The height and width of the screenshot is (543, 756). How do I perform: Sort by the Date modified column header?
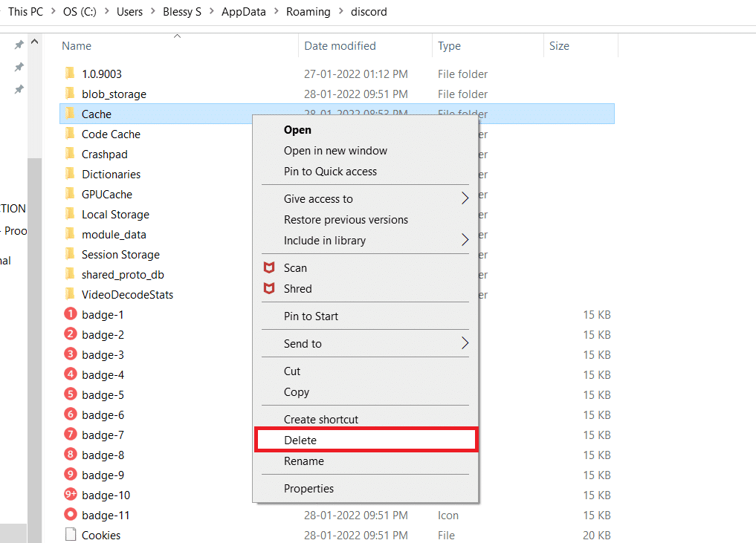click(340, 46)
